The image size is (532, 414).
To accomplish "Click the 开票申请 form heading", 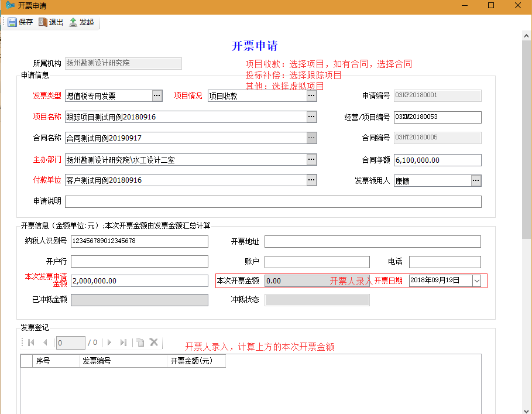I will (x=255, y=46).
